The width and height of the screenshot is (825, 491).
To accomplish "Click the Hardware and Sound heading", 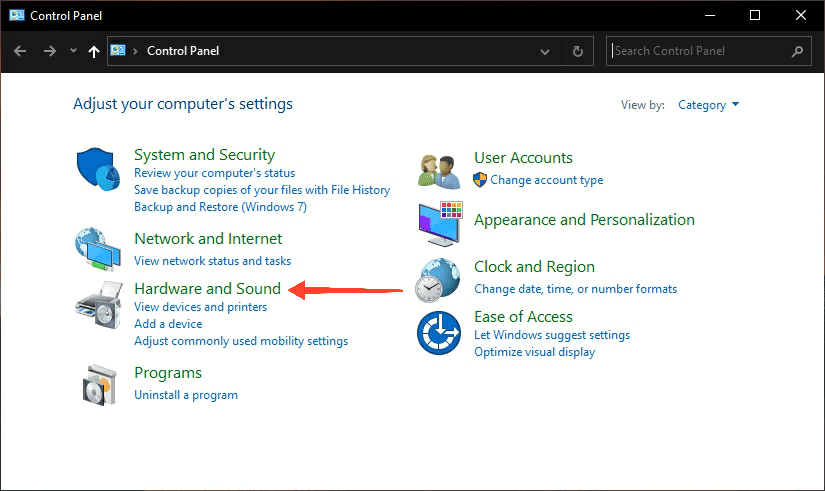I will [207, 288].
